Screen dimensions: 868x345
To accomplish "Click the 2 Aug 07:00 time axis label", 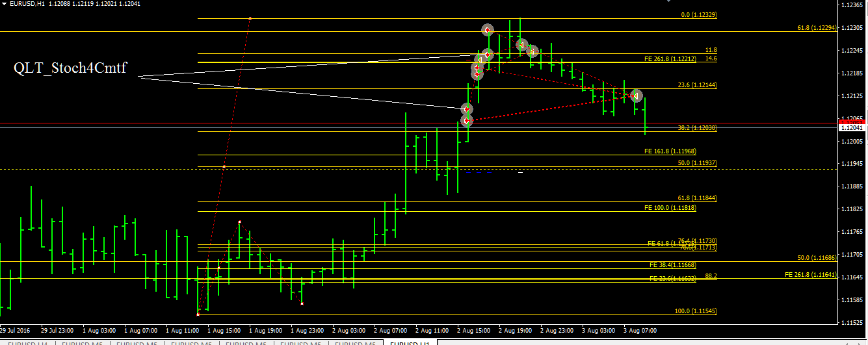I will tap(391, 329).
